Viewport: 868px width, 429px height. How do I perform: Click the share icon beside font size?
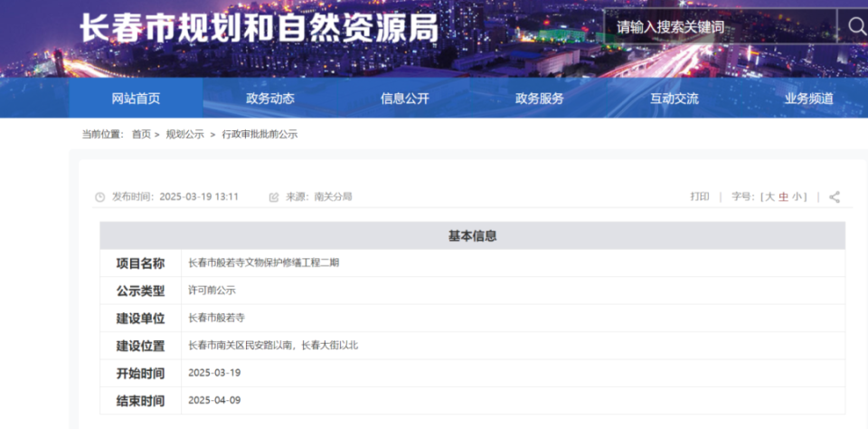click(x=835, y=196)
